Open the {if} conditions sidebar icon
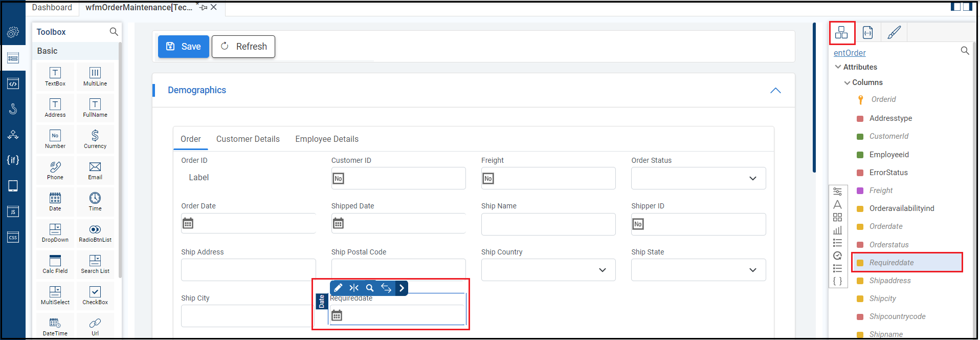The width and height of the screenshot is (980, 340). click(x=13, y=160)
